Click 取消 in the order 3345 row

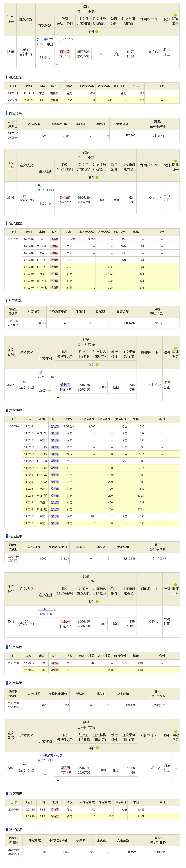click(166, 50)
